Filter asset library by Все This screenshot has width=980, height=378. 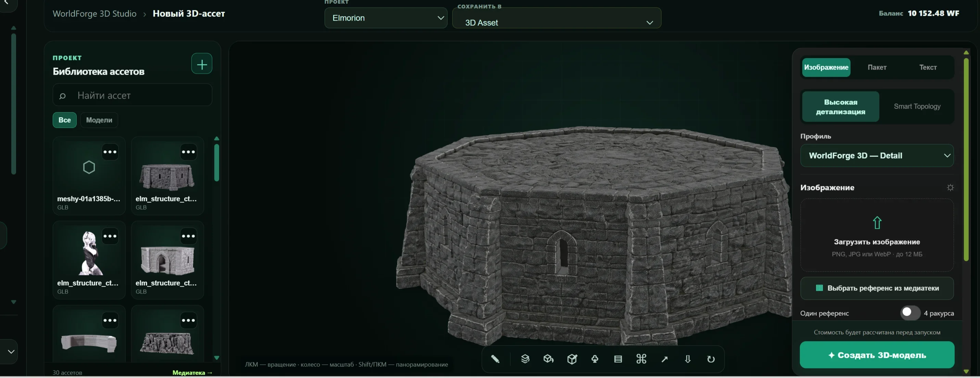[x=65, y=120]
